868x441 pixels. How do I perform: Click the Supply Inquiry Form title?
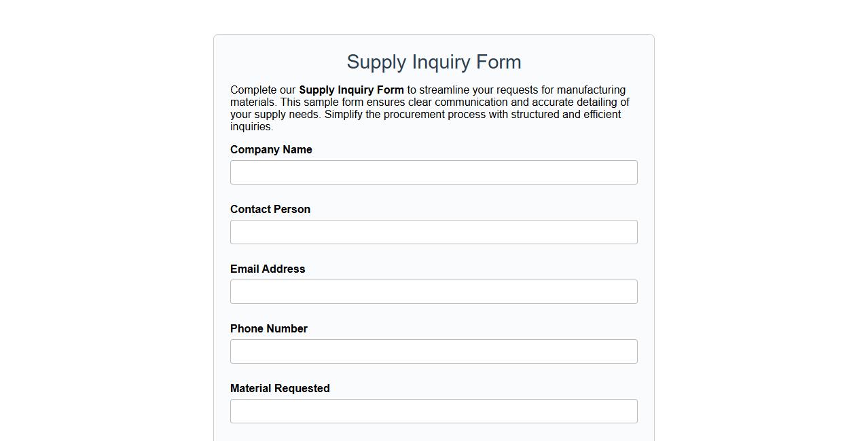coord(433,62)
